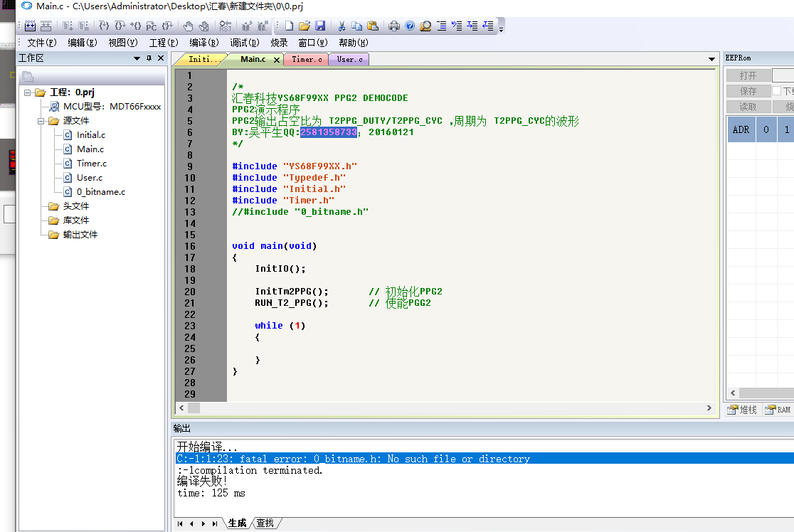This screenshot has width=794, height=532.
Task: Open the 工程(P) menu
Action: point(163,43)
